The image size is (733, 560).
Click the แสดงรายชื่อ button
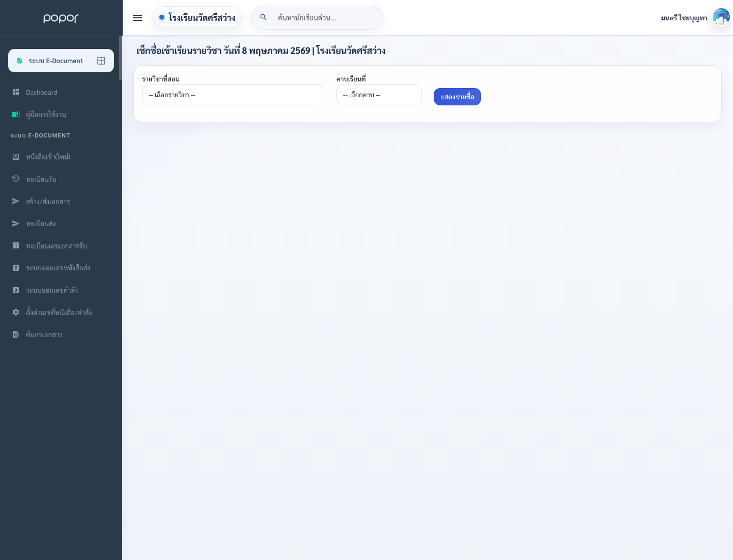457,97
